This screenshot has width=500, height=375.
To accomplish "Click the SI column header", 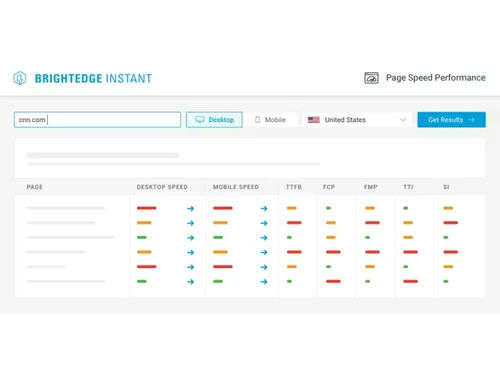I will point(446,187).
